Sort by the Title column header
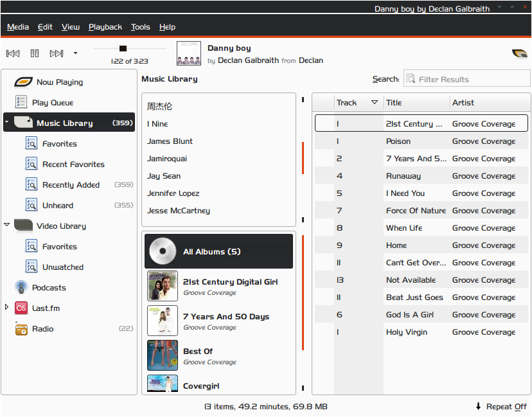532x417 pixels. 416,102
